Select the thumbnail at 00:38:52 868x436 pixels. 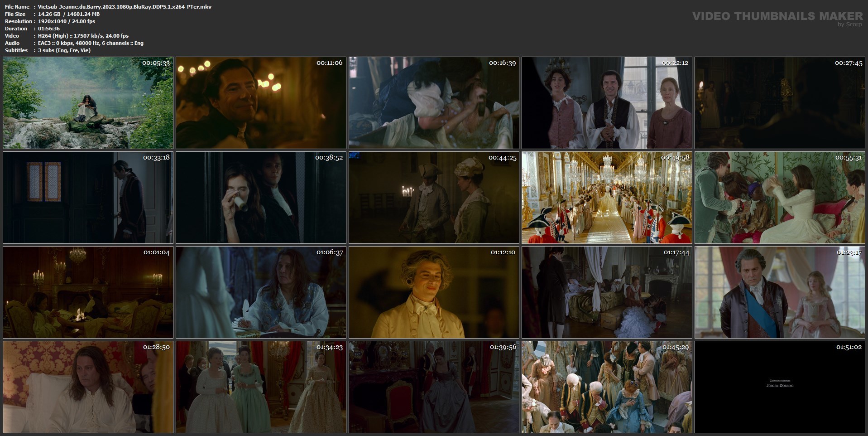tap(261, 198)
